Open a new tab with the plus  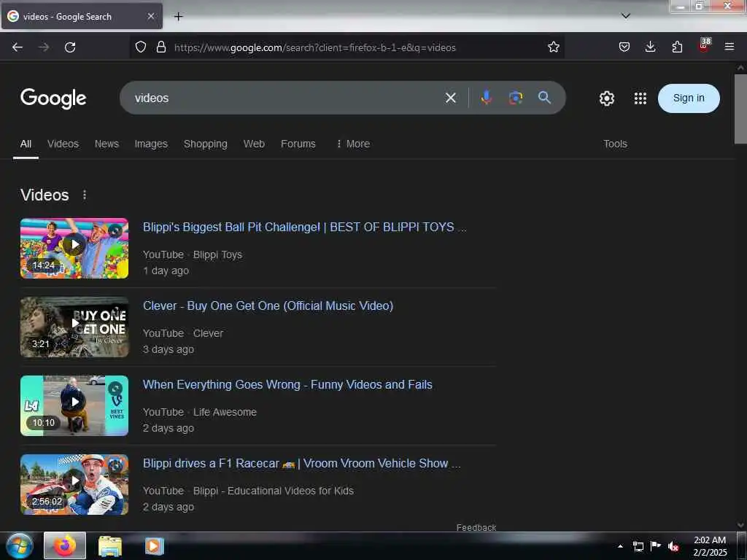pyautogui.click(x=178, y=17)
